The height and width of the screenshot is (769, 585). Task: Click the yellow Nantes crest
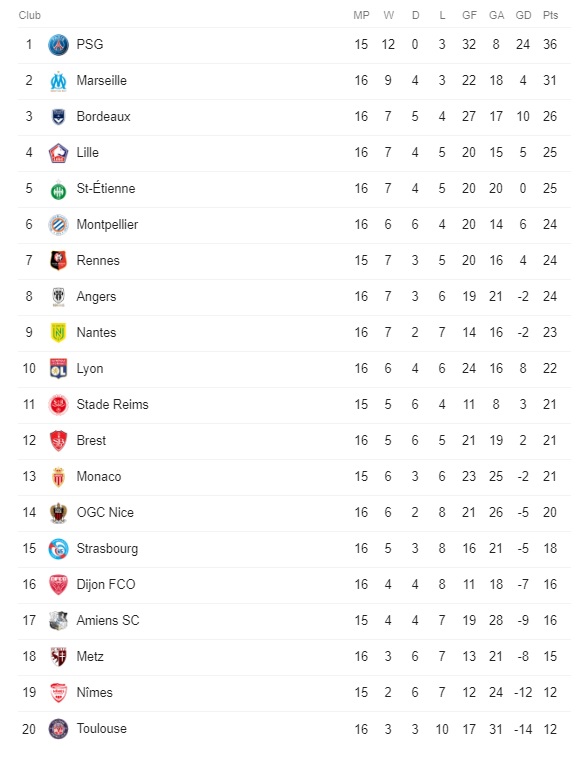58,333
